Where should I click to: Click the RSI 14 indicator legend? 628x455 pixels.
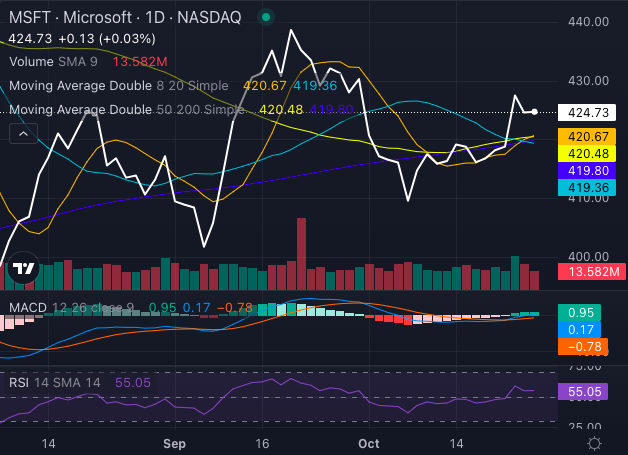coord(55,382)
